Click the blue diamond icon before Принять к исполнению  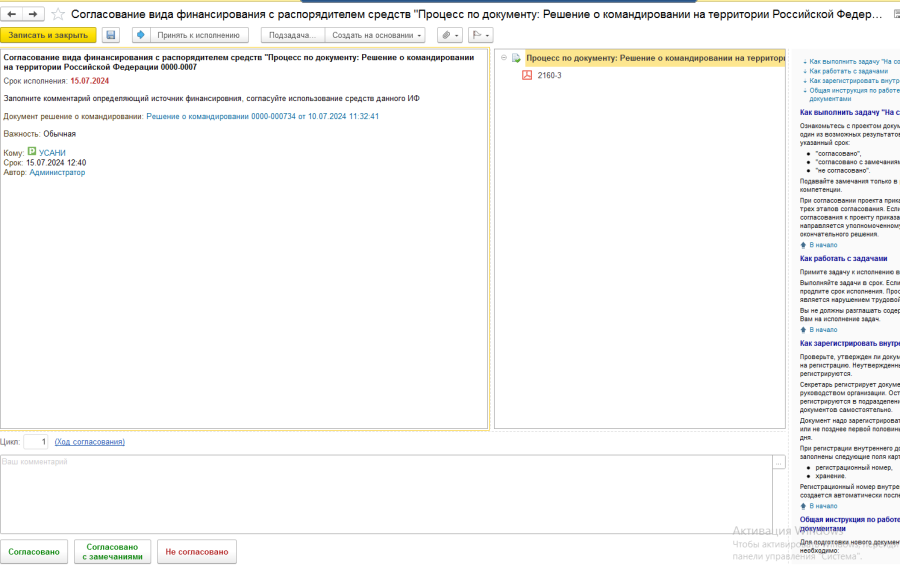pyautogui.click(x=140, y=35)
